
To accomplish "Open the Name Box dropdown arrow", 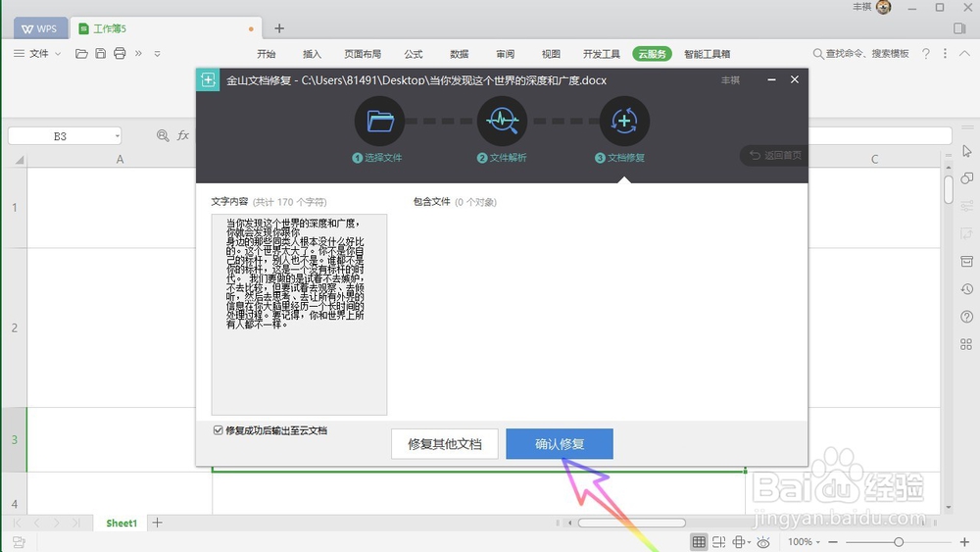I will coord(117,136).
